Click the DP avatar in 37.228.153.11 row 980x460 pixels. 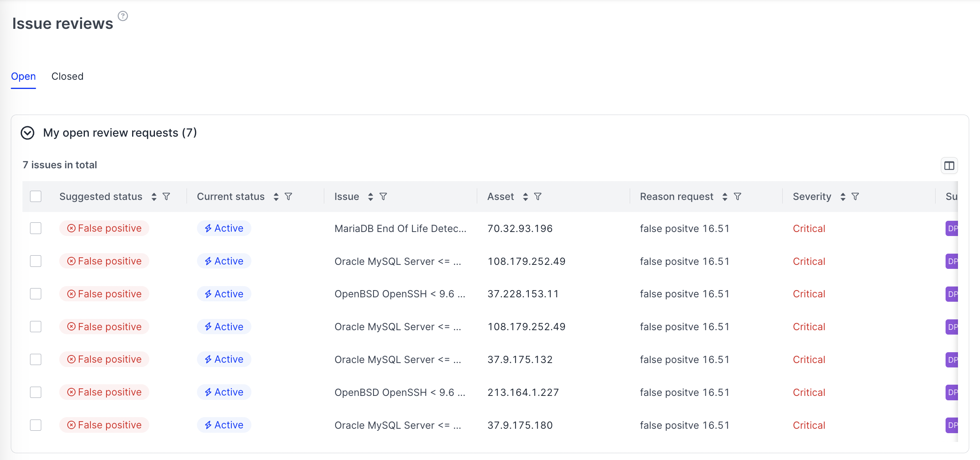952,294
